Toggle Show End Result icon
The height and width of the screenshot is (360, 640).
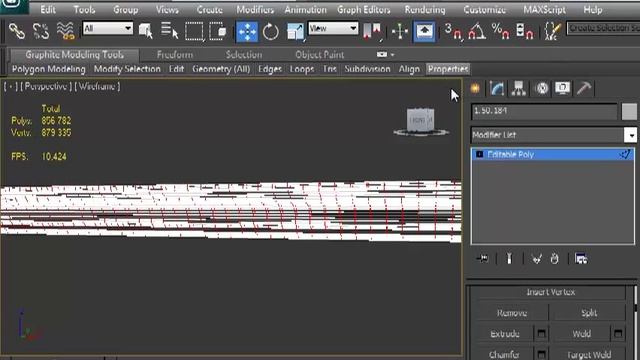tap(509, 259)
